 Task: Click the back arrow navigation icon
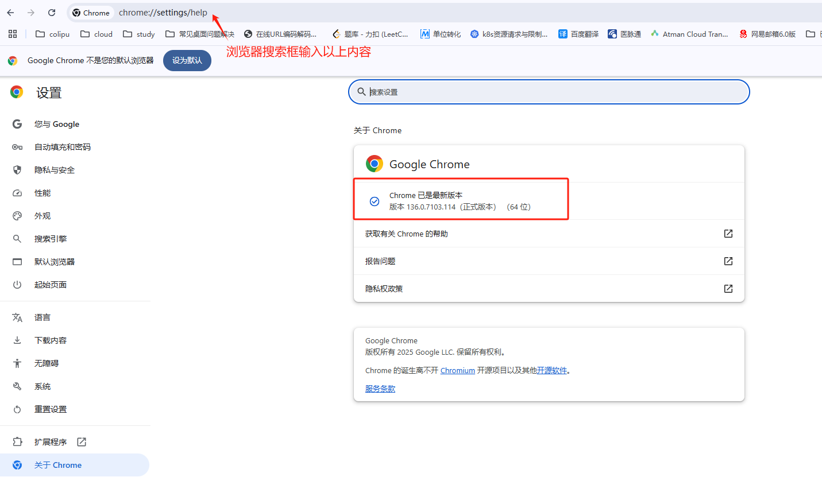point(10,12)
